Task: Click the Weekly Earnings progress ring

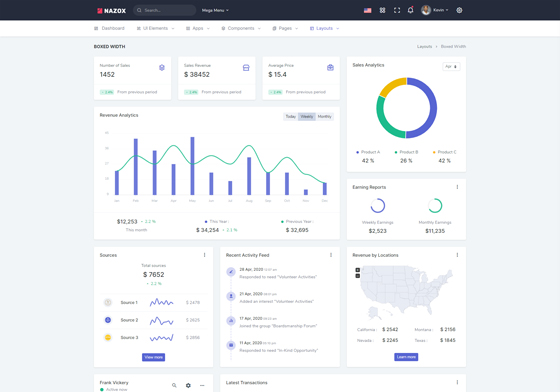Action: (x=378, y=206)
